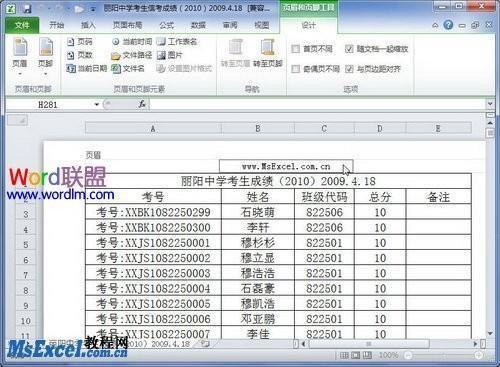
Task: Open the footer (页脚) presets dropdown
Action: coord(46,57)
